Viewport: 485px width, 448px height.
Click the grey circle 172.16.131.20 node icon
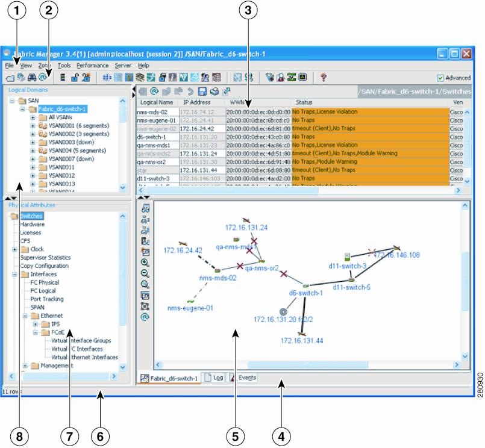pos(283,312)
